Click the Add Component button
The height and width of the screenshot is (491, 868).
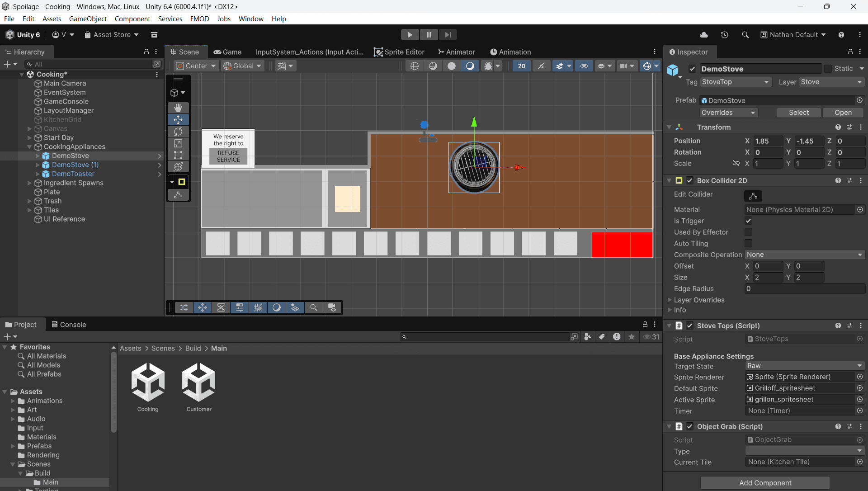(765, 483)
